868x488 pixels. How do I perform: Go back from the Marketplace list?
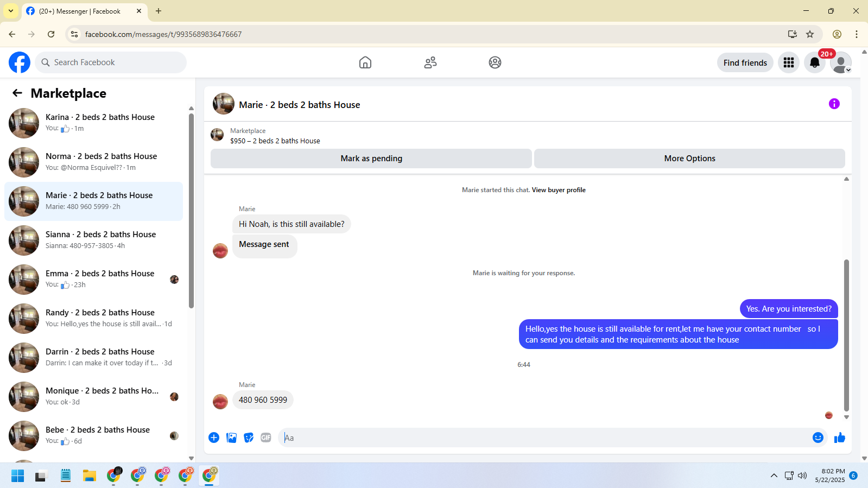click(17, 93)
